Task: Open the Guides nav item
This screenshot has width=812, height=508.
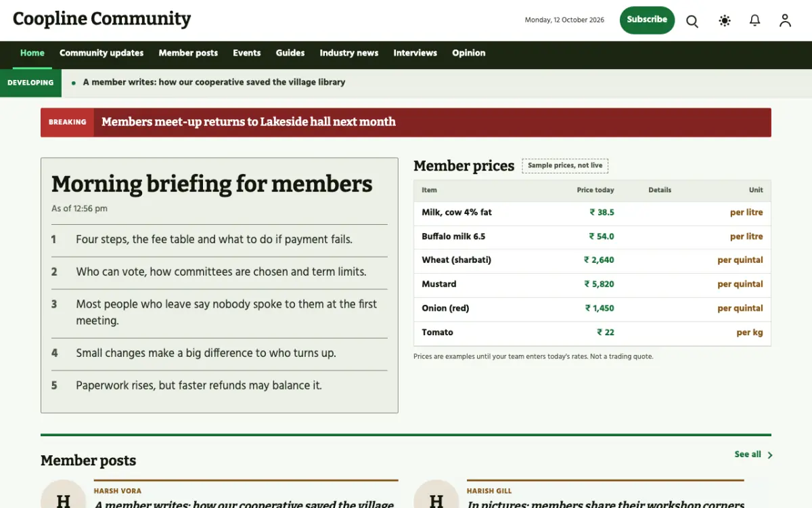Action: tap(290, 54)
